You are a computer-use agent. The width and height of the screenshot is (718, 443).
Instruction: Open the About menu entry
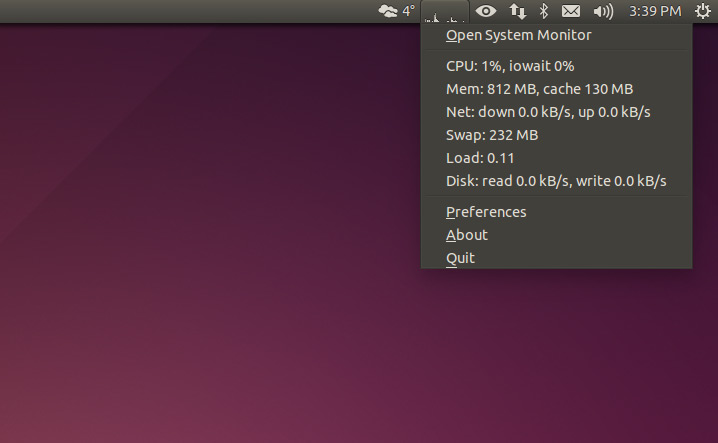coord(467,235)
